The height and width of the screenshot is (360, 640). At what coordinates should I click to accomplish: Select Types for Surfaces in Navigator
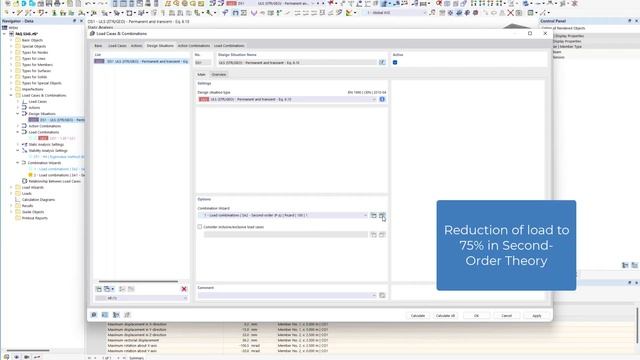[36, 71]
